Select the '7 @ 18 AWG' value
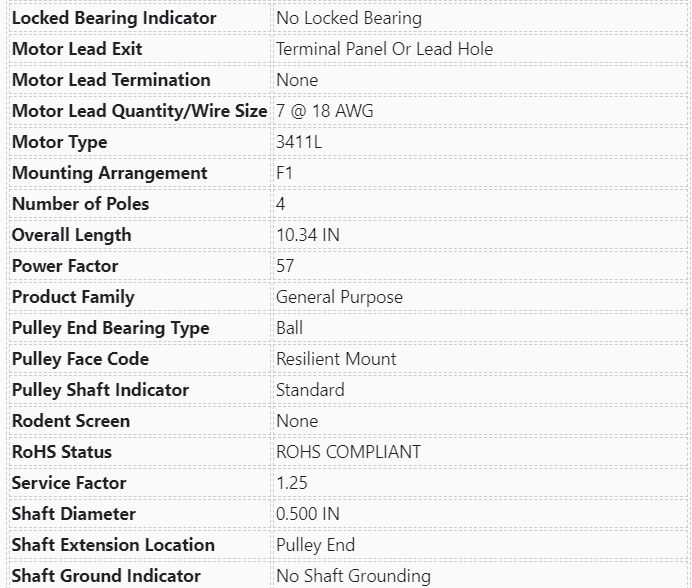This screenshot has width=692, height=588. coord(324,111)
